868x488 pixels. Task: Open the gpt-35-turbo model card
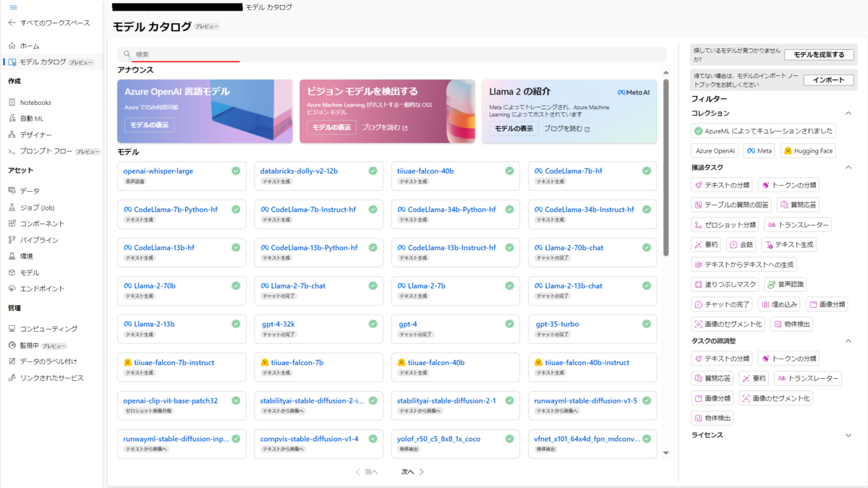point(592,329)
